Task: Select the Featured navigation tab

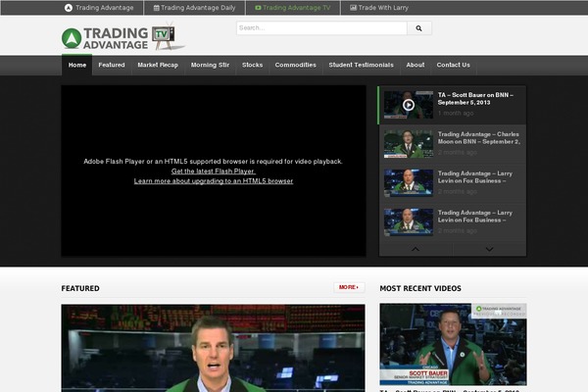Action: point(112,65)
